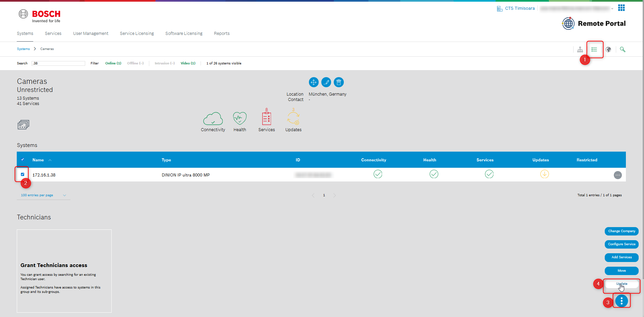This screenshot has width=644, height=317.
Task: Toggle the Online (1) filter
Action: pyautogui.click(x=113, y=63)
